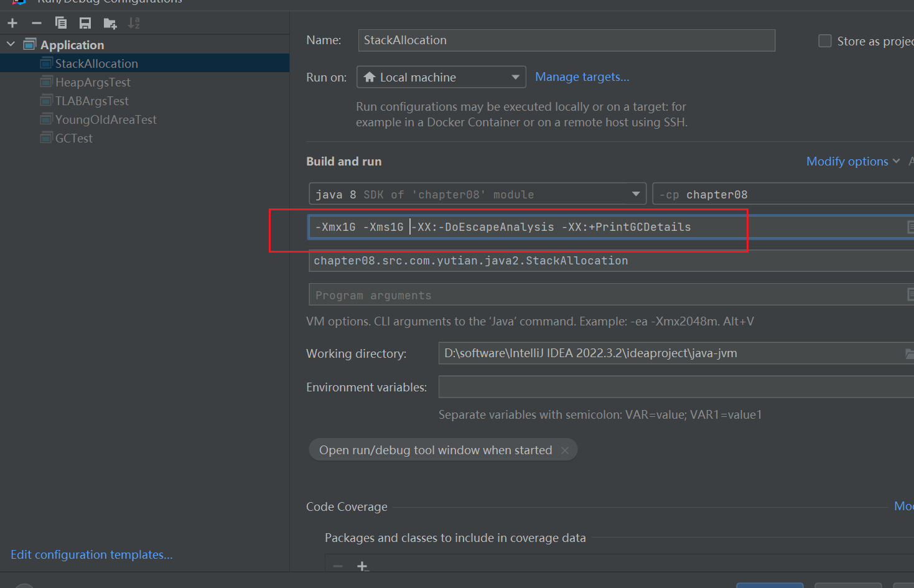The height and width of the screenshot is (588, 914).
Task: Open the Run on Local machine dropdown
Action: (x=441, y=77)
